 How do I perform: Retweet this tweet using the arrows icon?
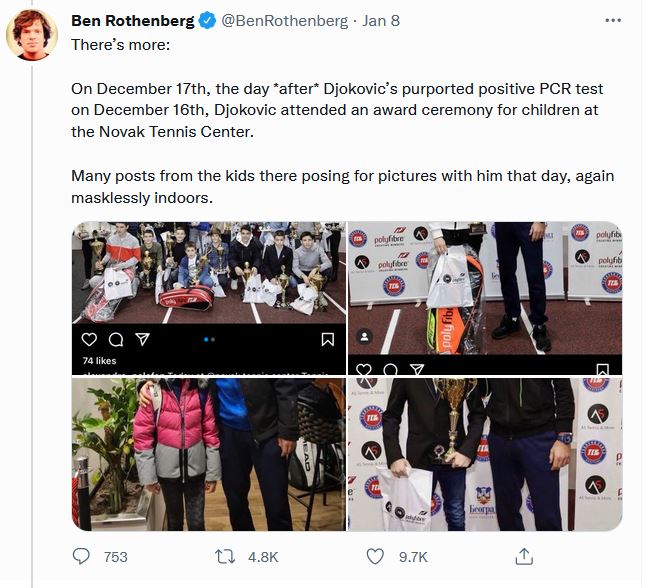pos(229,556)
